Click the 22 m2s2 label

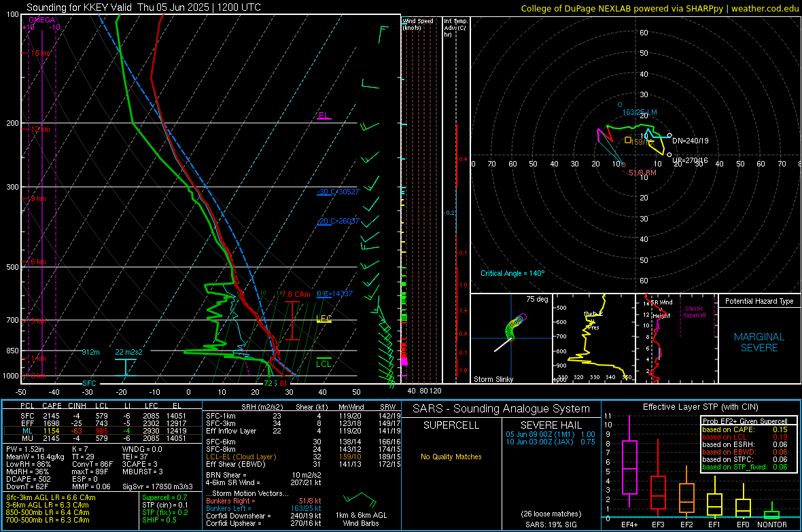coord(129,352)
